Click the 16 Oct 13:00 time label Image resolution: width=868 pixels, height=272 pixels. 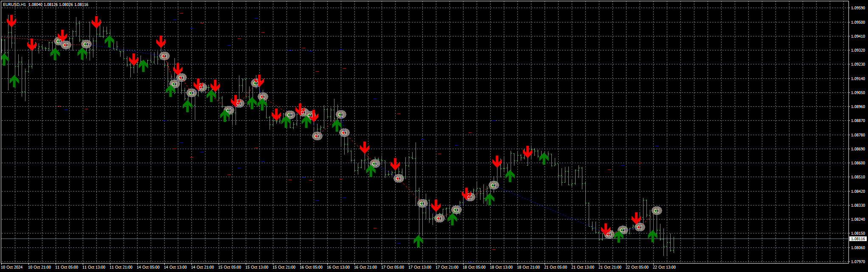click(x=338, y=267)
